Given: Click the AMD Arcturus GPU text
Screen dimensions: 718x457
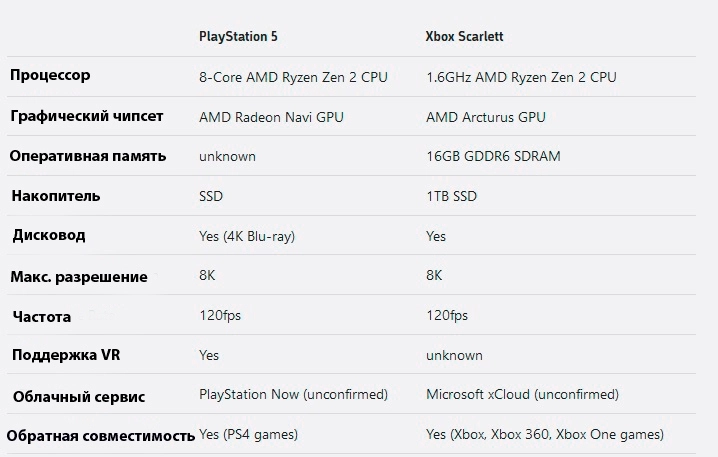Looking at the screenshot, I should point(486,117).
